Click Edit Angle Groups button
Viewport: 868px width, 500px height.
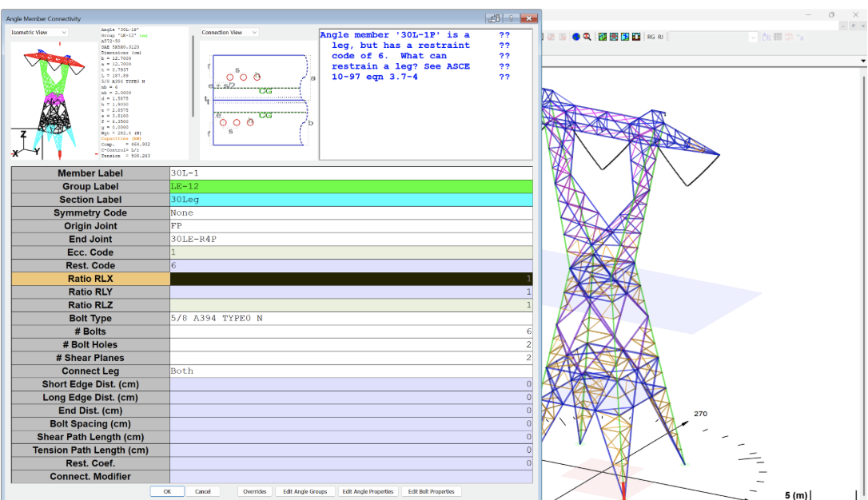[x=305, y=491]
